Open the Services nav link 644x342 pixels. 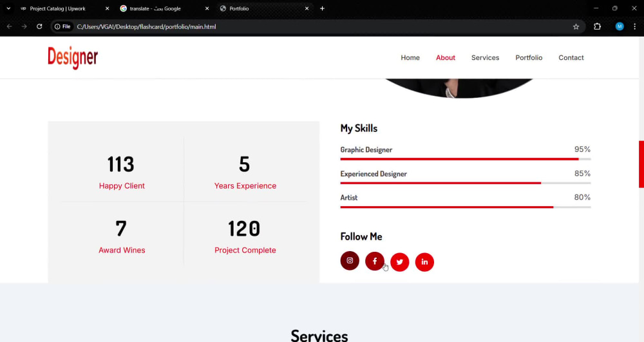tap(485, 58)
